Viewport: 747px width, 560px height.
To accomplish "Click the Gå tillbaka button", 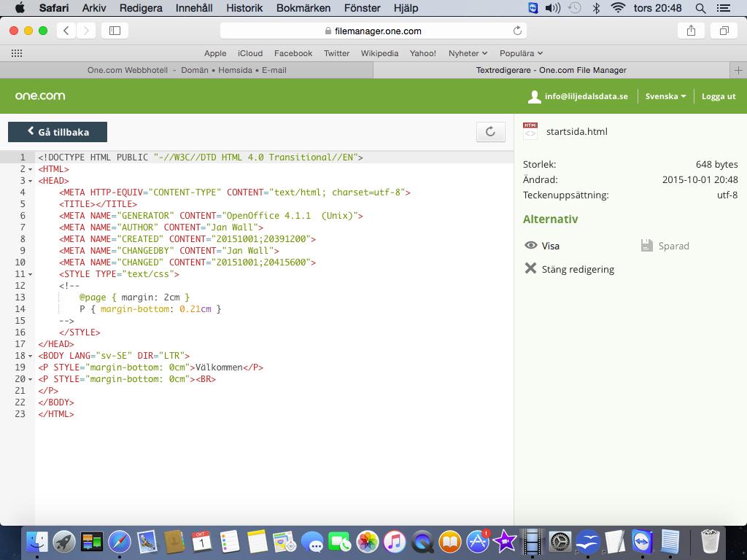I will coord(58,132).
